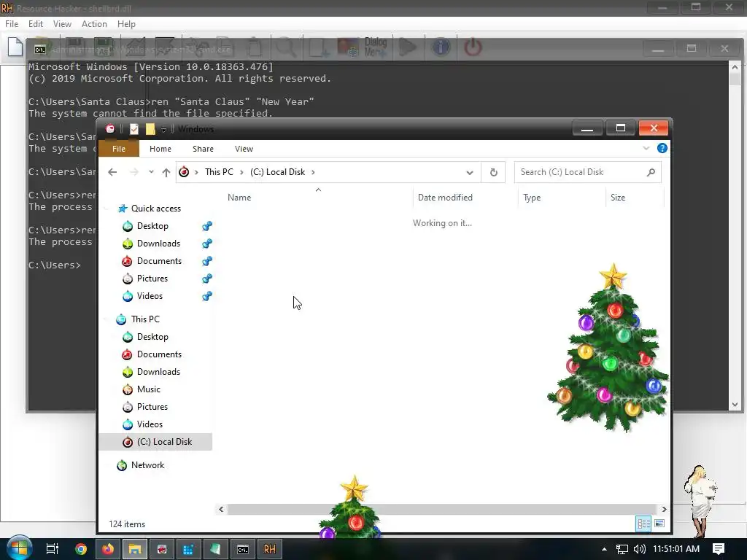Image resolution: width=747 pixels, height=560 pixels.
Task: Open Documents under Quick access
Action: click(159, 261)
